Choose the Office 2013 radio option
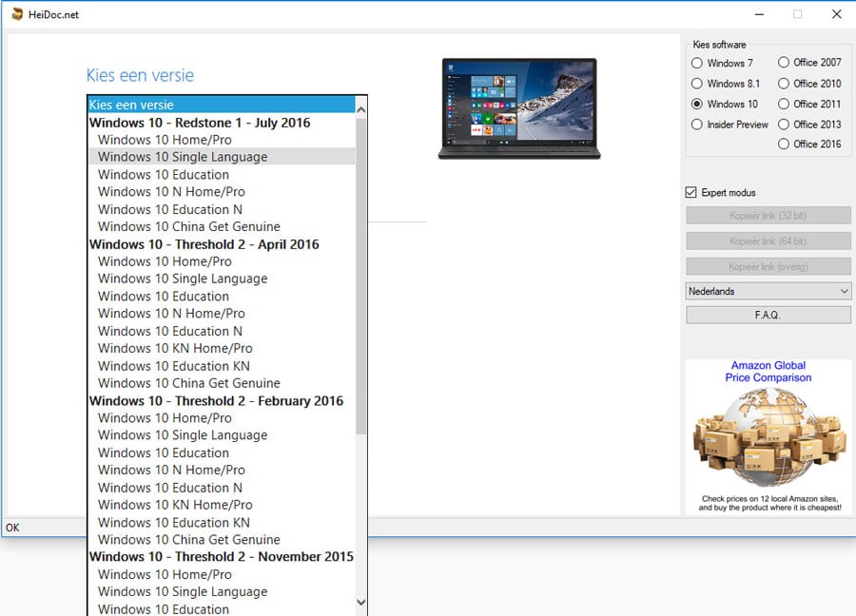The height and width of the screenshot is (616, 856). [784, 125]
